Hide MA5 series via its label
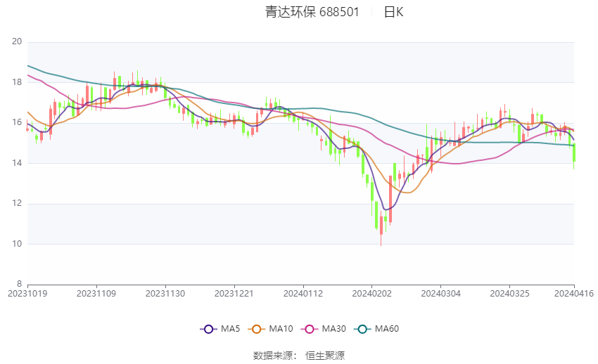Viewport: 598px width, 364px height. pos(230,329)
